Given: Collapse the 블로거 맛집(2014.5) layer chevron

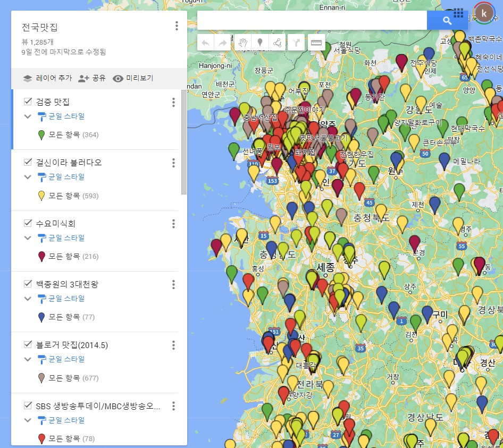Looking at the screenshot, I should [28, 359].
